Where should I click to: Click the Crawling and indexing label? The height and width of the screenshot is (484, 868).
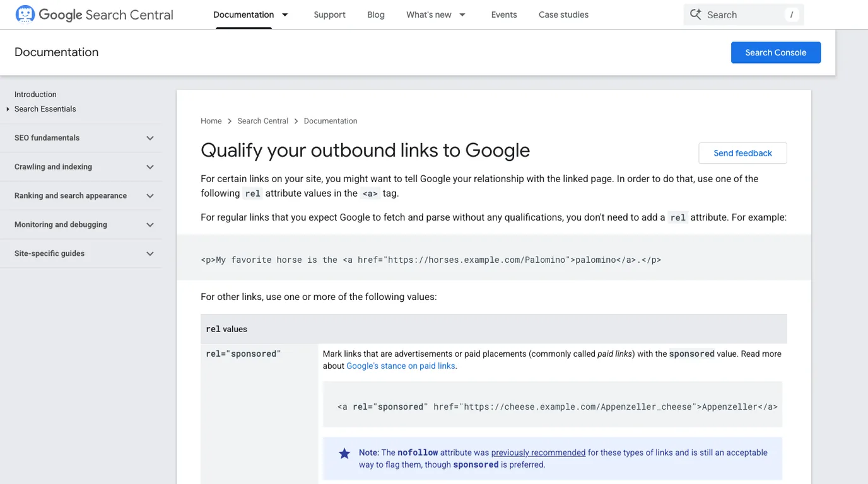tap(53, 167)
